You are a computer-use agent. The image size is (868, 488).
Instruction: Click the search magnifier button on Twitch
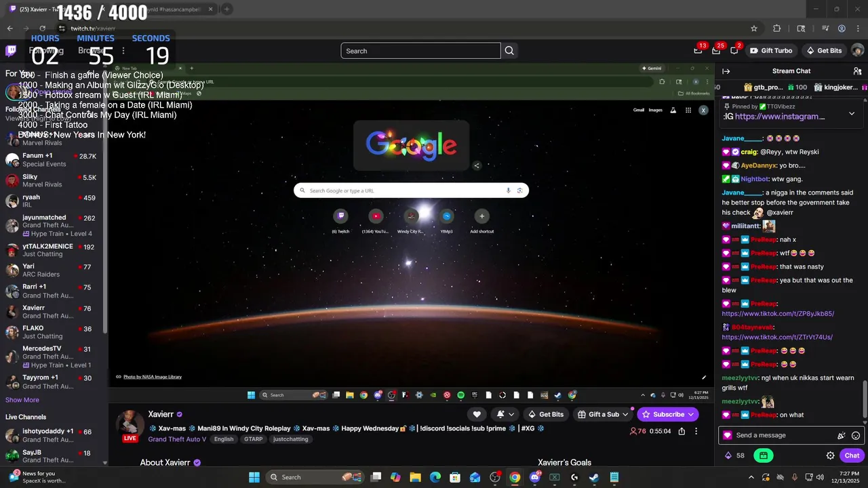point(509,51)
